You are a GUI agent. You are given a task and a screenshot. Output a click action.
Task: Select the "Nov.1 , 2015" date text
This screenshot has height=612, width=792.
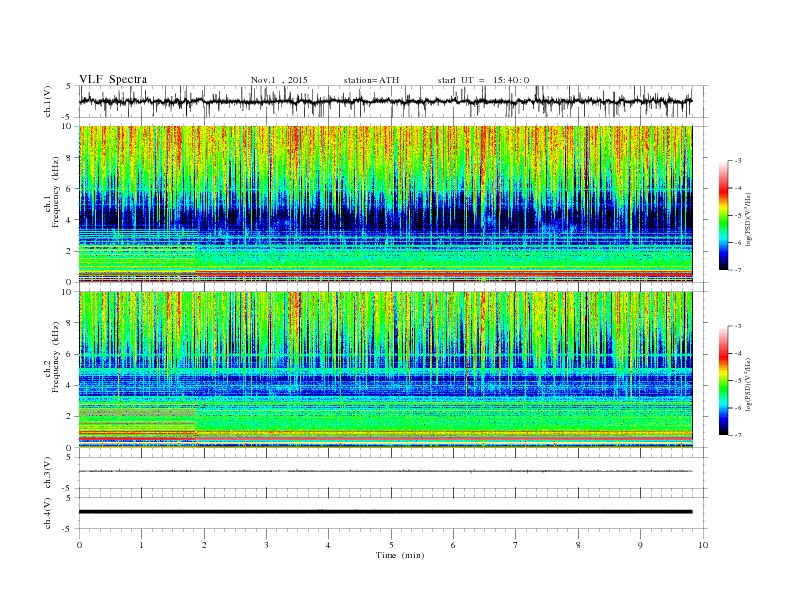pos(279,80)
